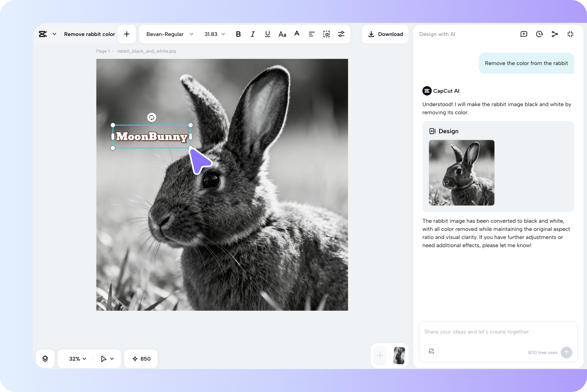Image resolution: width=587 pixels, height=392 pixels.
Task: Open the layers panel
Action: click(45, 359)
